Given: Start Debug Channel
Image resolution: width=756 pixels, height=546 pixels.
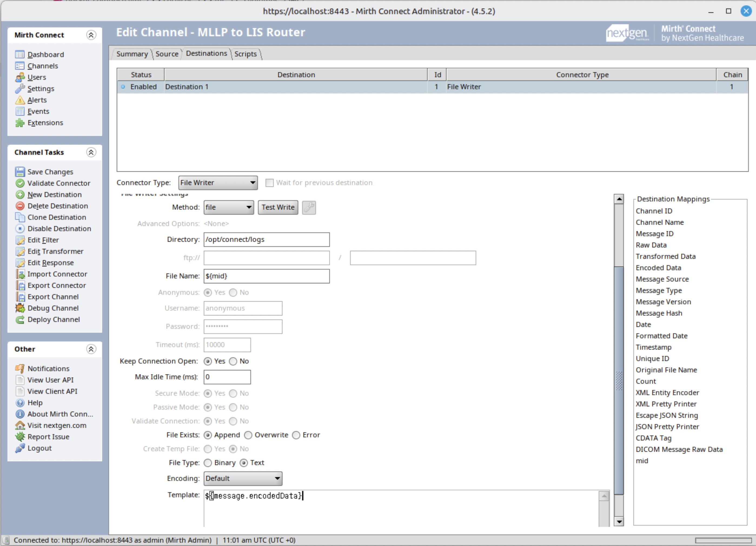Looking at the screenshot, I should [53, 308].
